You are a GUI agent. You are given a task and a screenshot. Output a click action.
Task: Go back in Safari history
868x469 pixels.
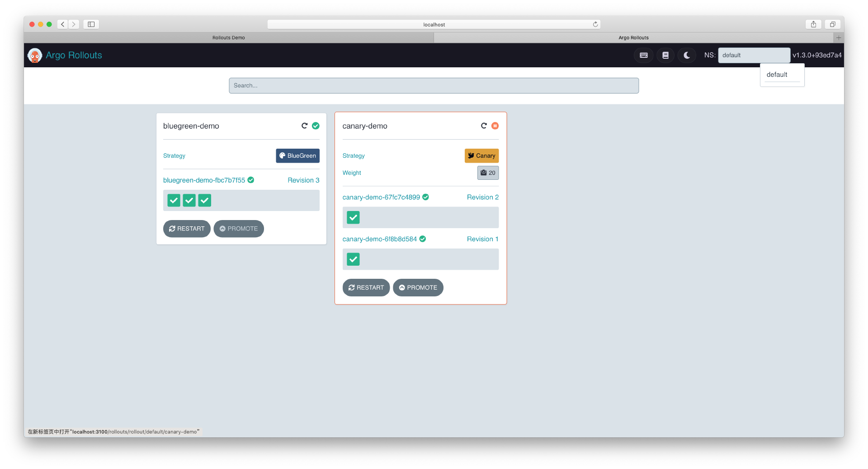pos(63,24)
